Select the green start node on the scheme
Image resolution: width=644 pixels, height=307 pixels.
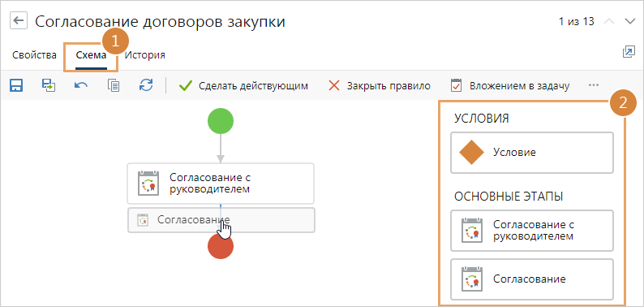click(221, 121)
